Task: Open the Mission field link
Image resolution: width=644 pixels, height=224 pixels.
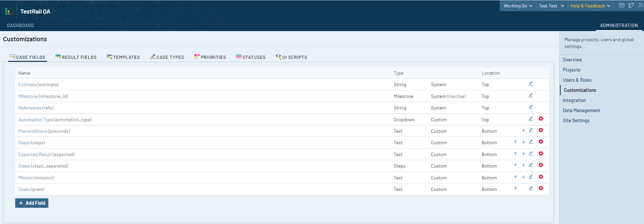Action: point(26,178)
